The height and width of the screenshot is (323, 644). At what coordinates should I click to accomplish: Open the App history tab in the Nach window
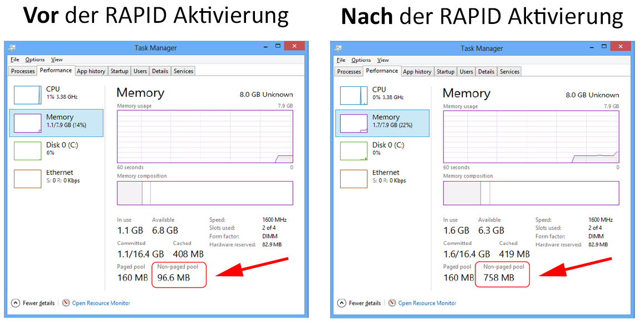tap(417, 71)
